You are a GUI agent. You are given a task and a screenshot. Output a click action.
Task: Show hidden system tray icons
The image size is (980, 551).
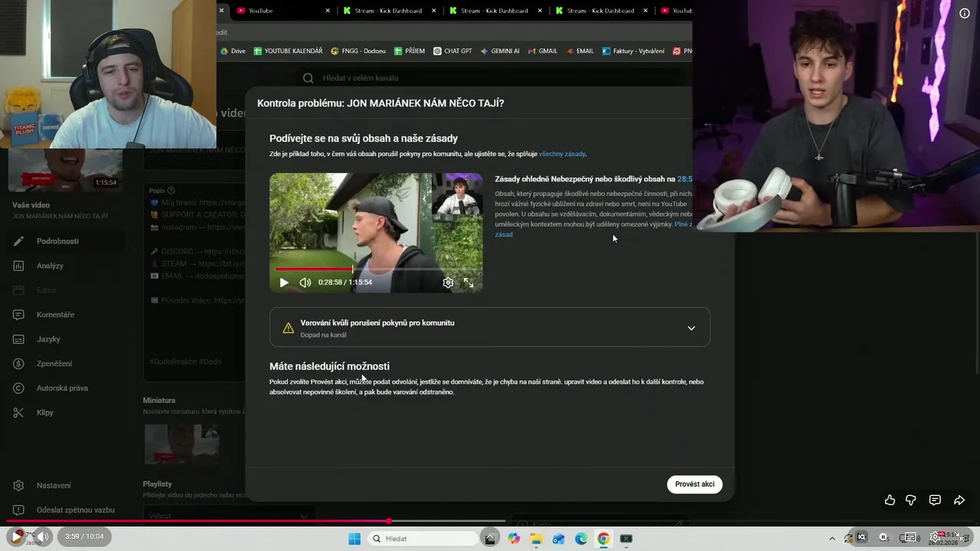pos(832,538)
